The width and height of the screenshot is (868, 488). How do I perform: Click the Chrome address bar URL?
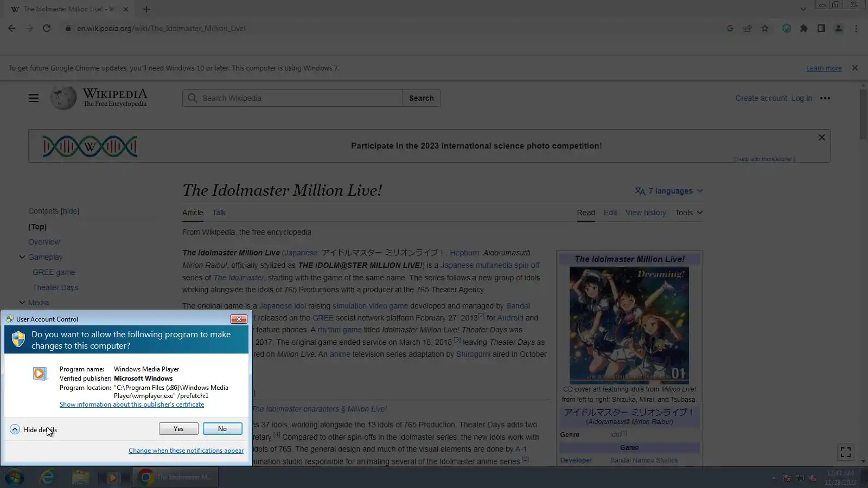pos(161,28)
